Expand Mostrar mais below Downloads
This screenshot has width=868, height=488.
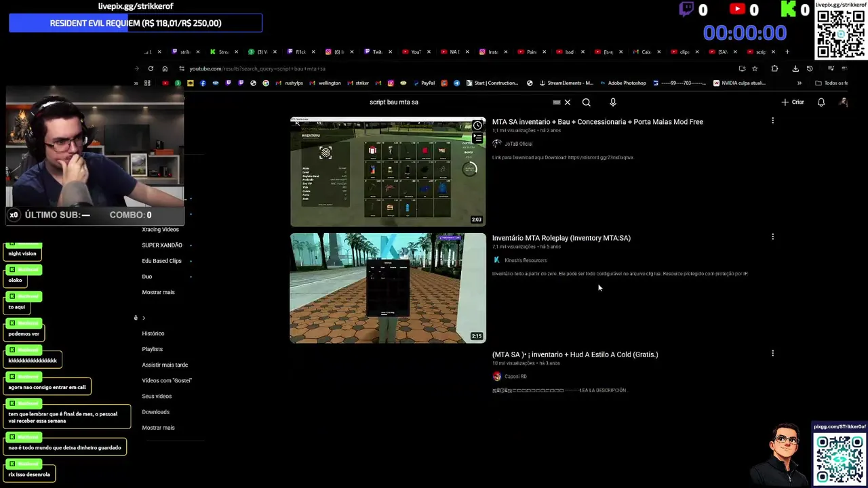click(x=158, y=428)
